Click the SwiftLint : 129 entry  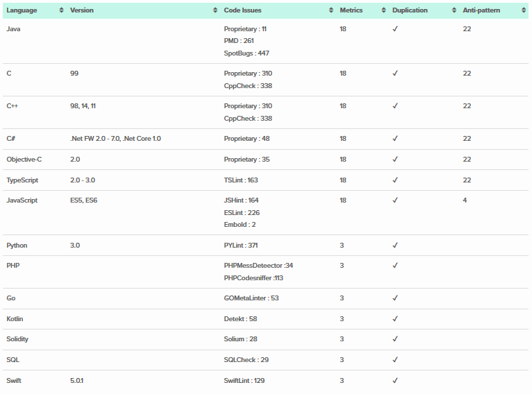[x=244, y=381]
